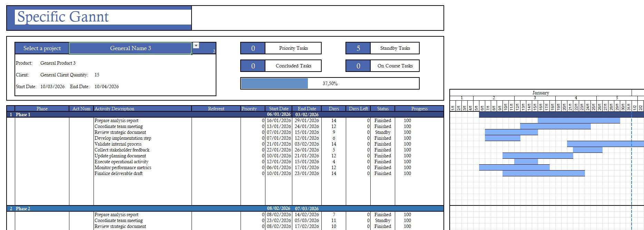Image resolution: width=644 pixels, height=230 pixels.
Task: Click Gantt bar for Execute operational activity
Action: pos(526,162)
